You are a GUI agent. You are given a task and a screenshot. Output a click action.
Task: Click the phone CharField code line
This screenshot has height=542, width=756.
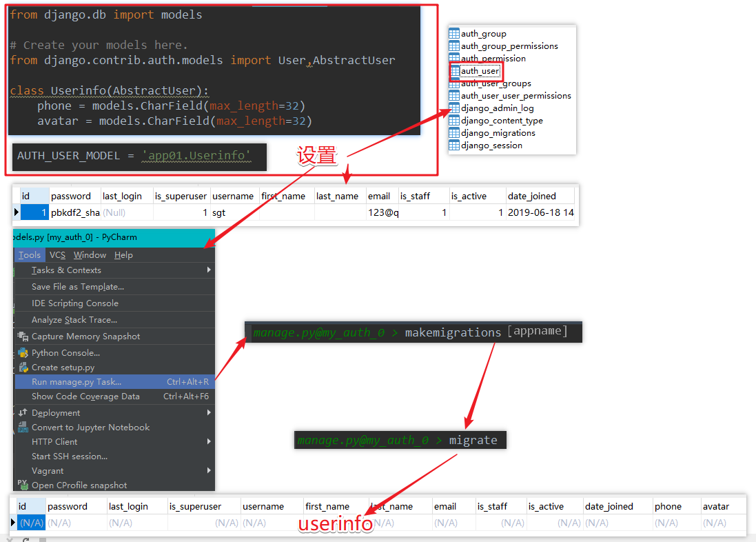point(171,106)
